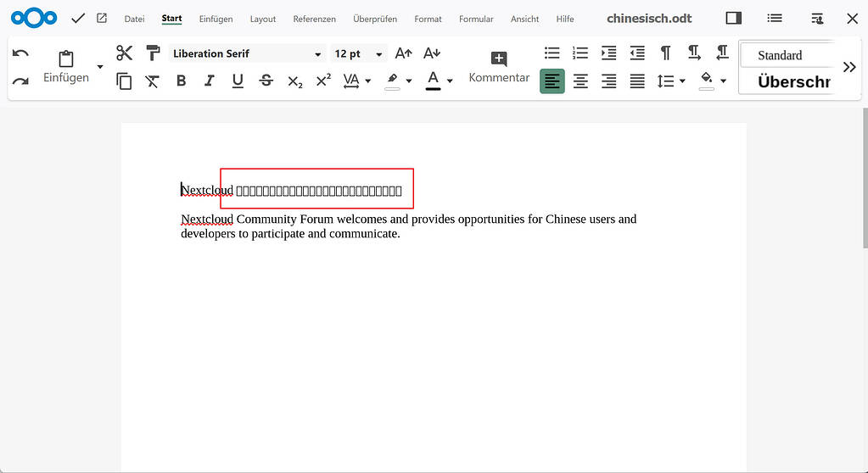Toggle the sidebar panel icon
Image resolution: width=868 pixels, height=473 pixels.
[733, 19]
